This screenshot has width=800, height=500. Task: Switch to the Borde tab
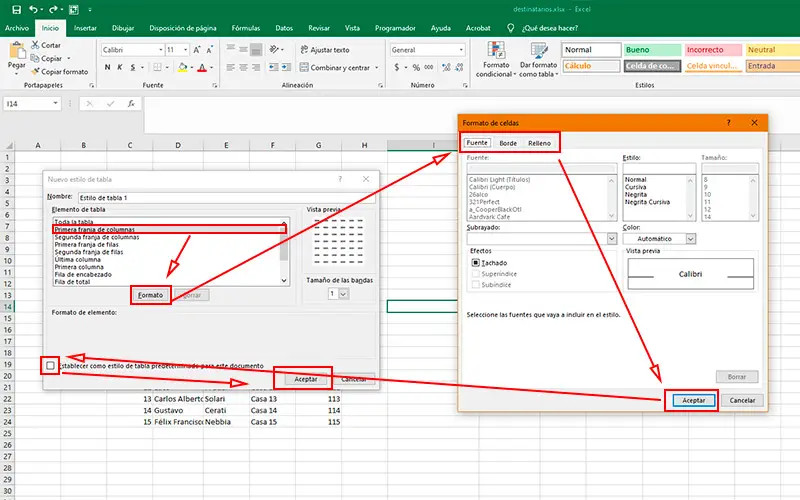(508, 144)
